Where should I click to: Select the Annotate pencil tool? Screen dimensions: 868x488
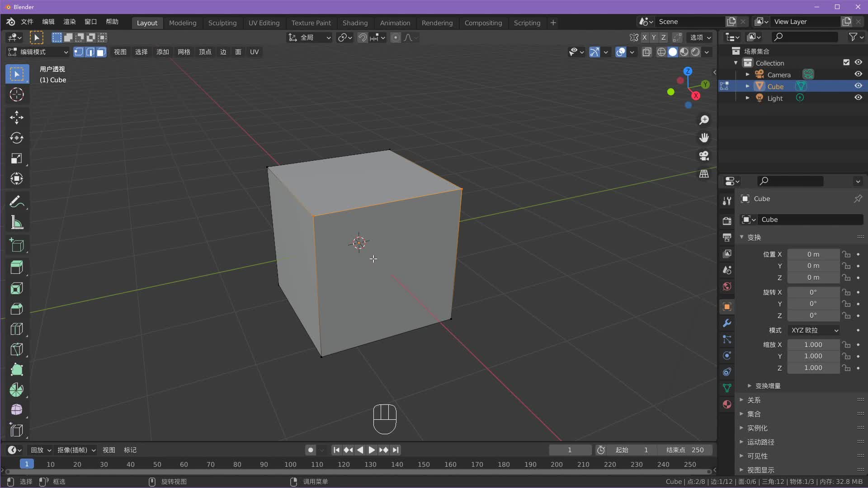pos(17,202)
